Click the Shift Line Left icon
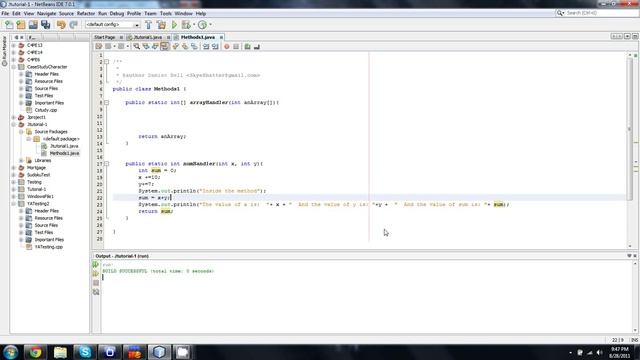 click(x=206, y=47)
